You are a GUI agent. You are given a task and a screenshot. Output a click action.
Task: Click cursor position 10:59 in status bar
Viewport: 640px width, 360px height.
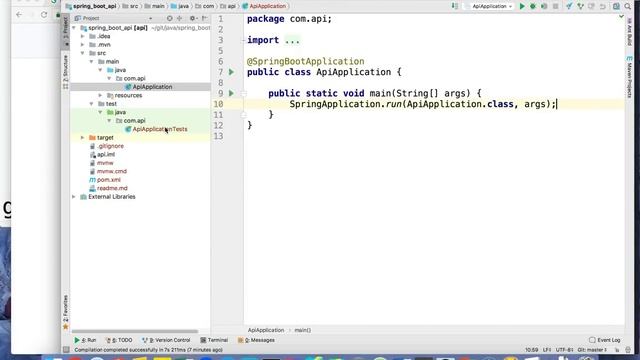pos(531,350)
